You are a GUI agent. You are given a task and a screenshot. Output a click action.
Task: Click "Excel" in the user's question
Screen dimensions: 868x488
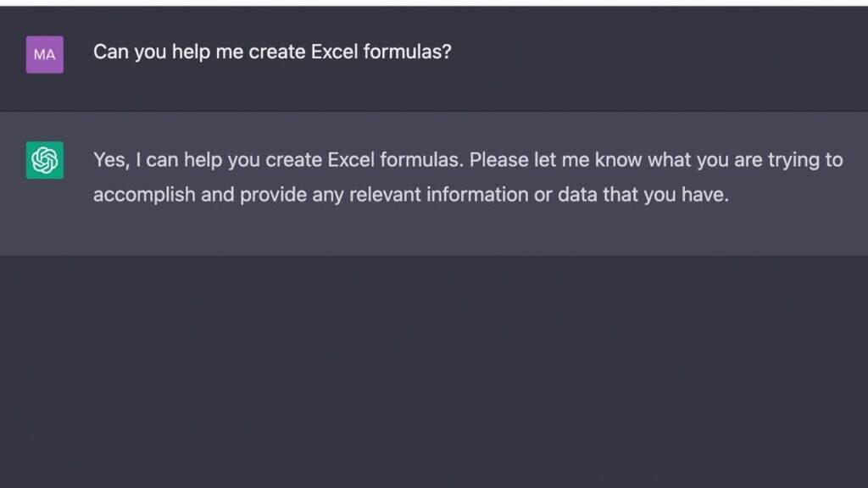337,52
